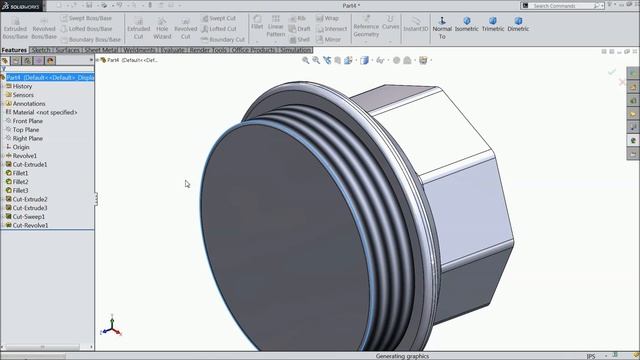
Task: Open the Curves tool
Action: pos(390,22)
